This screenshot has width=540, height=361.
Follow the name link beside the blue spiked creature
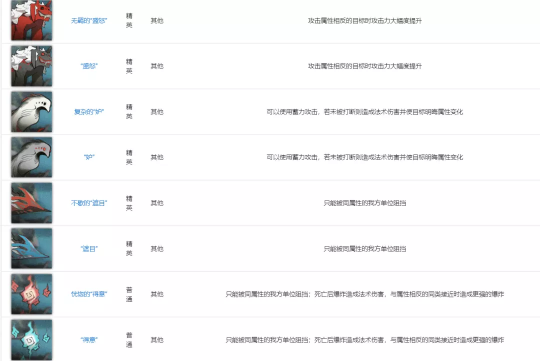click(89, 248)
